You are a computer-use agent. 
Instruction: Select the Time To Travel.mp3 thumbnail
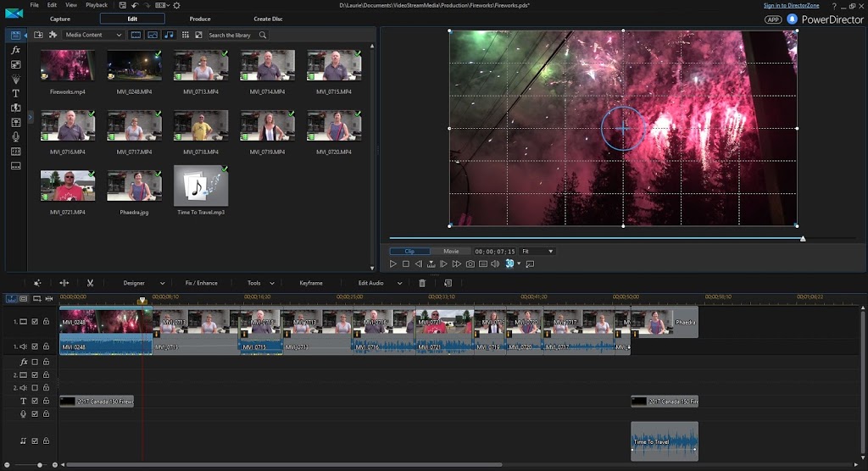tap(200, 186)
